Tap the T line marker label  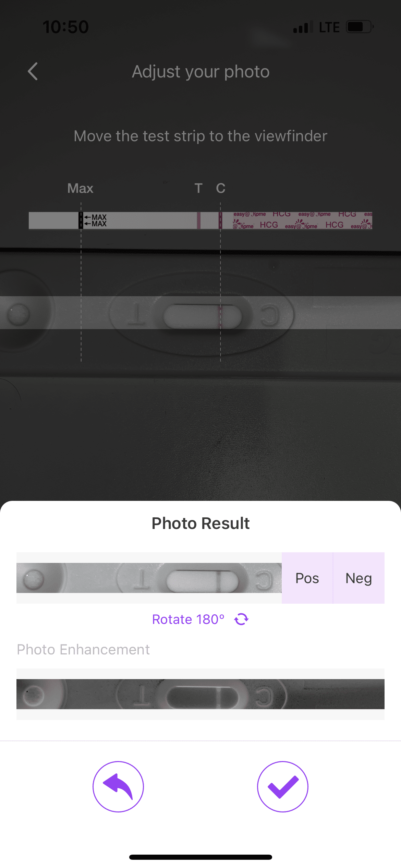pos(198,188)
